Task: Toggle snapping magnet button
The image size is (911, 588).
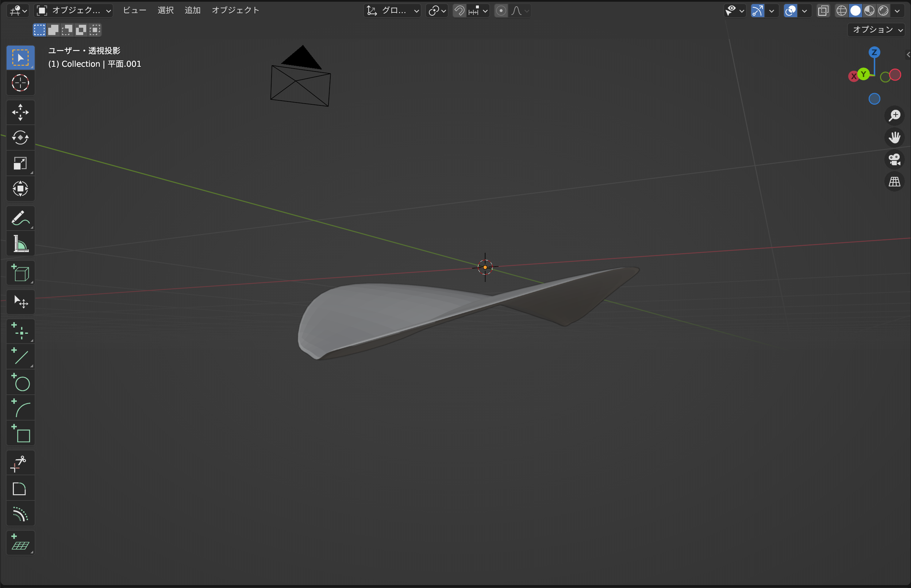Action: 460,11
